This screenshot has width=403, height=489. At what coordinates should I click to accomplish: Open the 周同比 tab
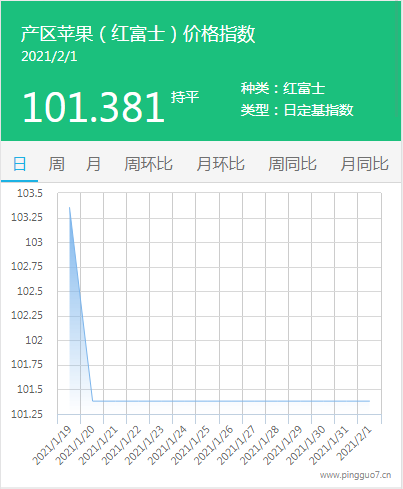292,164
